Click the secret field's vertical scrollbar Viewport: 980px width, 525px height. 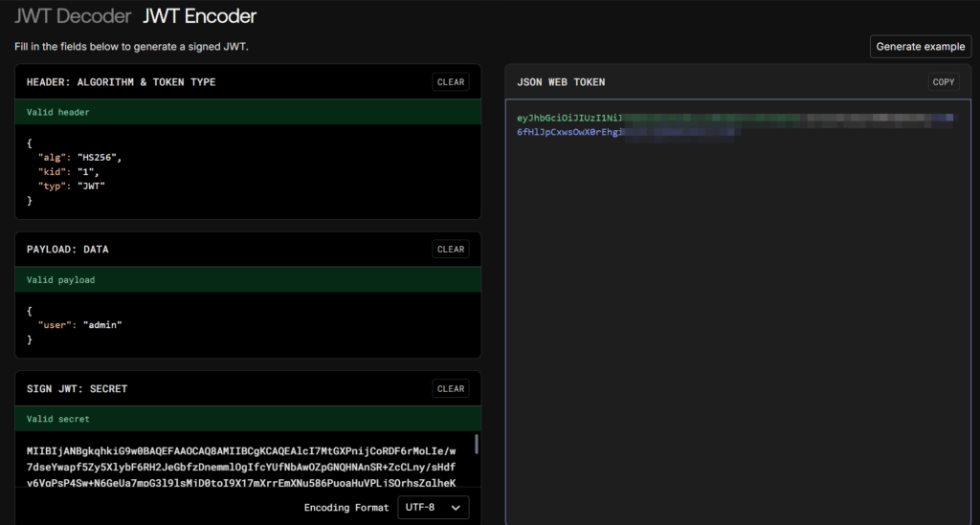pos(477,445)
